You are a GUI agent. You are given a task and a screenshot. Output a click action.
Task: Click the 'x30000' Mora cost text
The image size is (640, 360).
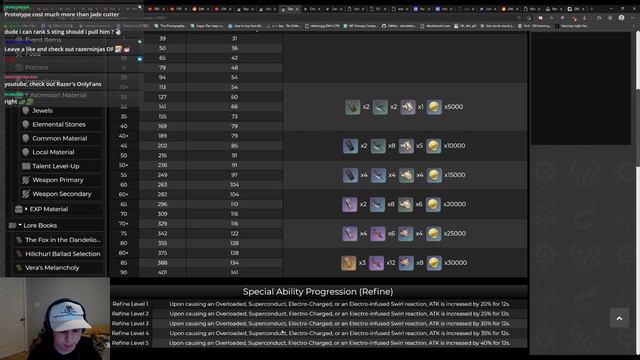pyautogui.click(x=456, y=263)
